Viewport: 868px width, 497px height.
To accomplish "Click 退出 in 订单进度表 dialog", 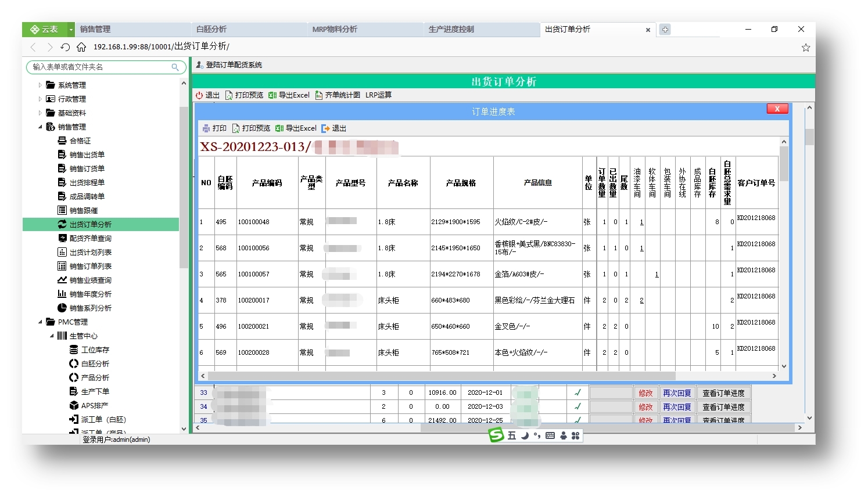I will coord(333,128).
